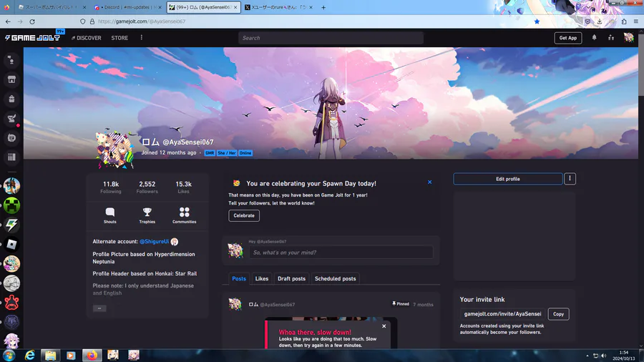The height and width of the screenshot is (362, 644).
Task: Close the 'Whoa there, slow down!' alert
Action: [x=384, y=326]
